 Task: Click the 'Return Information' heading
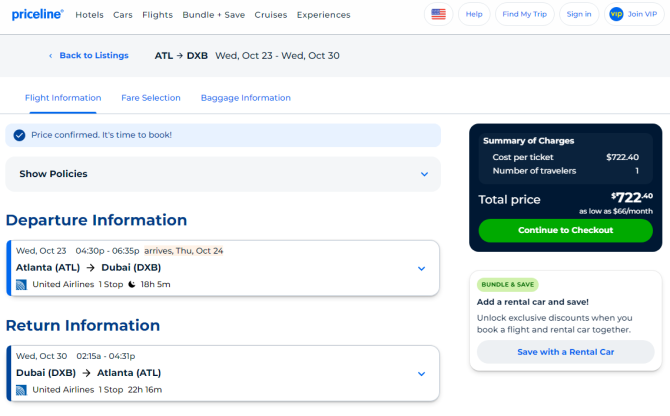pos(82,325)
